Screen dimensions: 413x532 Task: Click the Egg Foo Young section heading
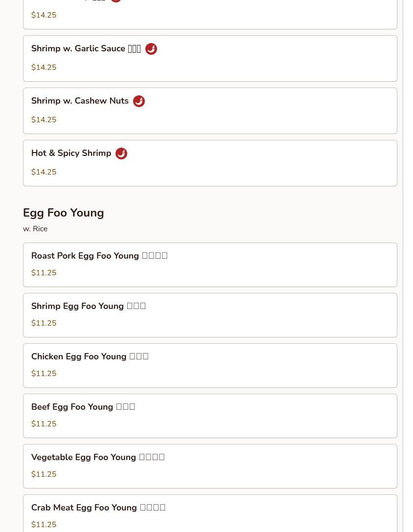click(64, 213)
